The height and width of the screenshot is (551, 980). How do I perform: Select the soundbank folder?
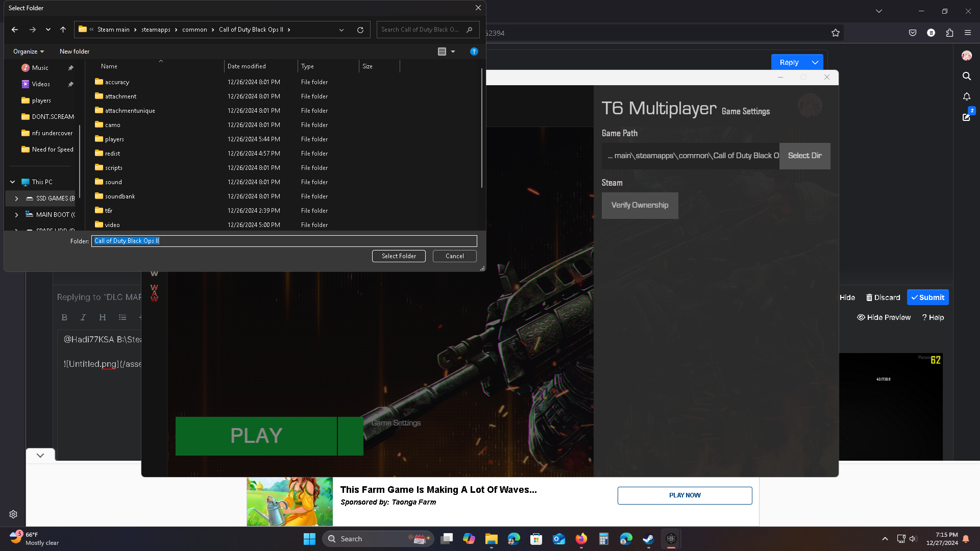(120, 196)
